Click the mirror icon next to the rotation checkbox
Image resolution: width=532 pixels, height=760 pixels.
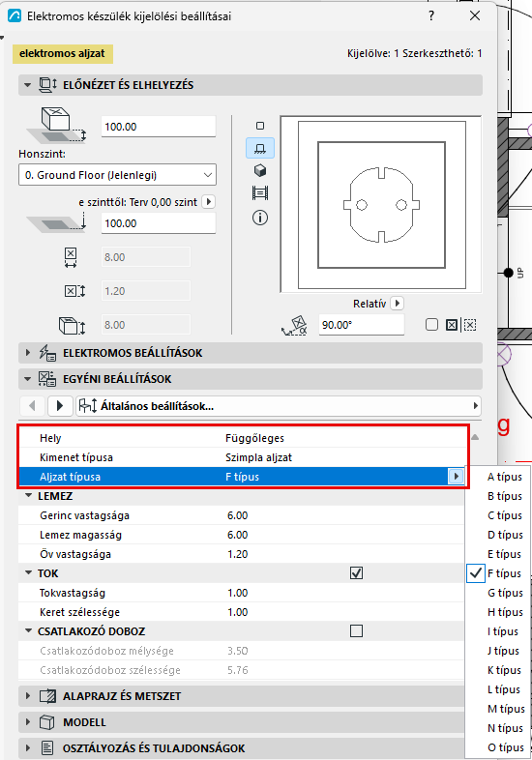(x=452, y=325)
